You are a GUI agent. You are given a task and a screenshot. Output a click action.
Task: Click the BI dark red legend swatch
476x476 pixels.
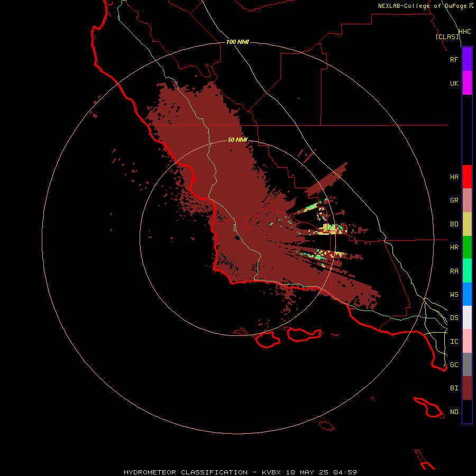467,388
